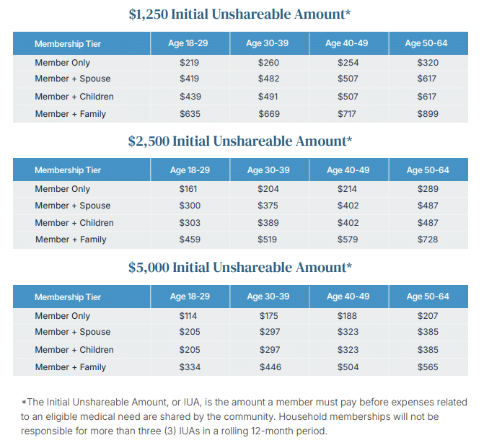Viewport: 484px width, 448px height.
Task: Click the $1,250 Initial Unshareable Amount heading
Action: (240, 14)
